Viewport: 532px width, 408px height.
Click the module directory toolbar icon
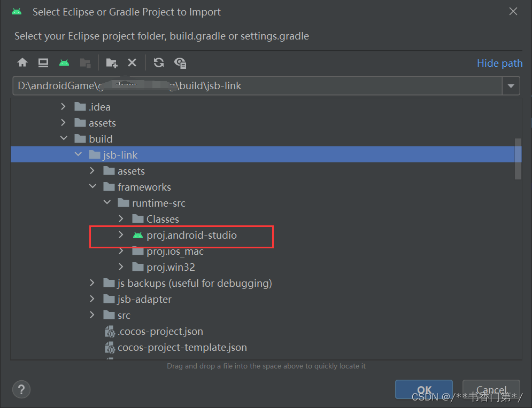click(85, 63)
